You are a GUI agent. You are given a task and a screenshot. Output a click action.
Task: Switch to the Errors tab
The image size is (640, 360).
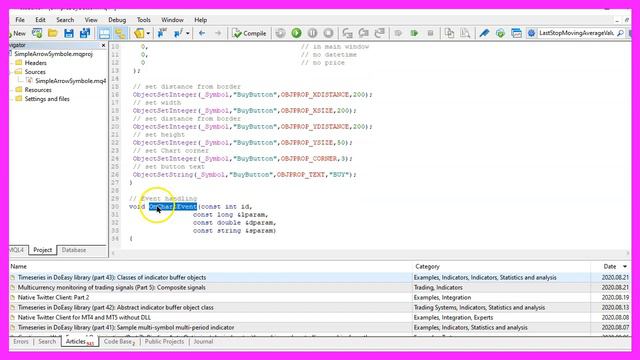(x=21, y=342)
